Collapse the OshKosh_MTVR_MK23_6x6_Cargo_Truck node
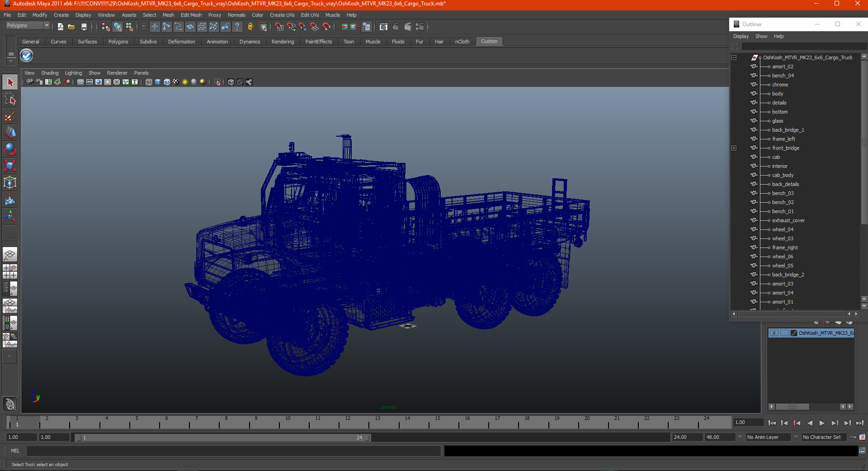 (x=734, y=57)
